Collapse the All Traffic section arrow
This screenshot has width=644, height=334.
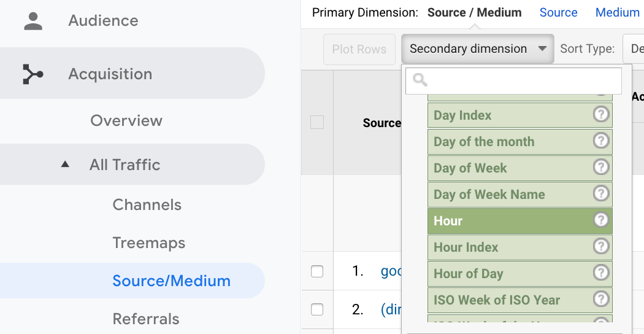(65, 165)
